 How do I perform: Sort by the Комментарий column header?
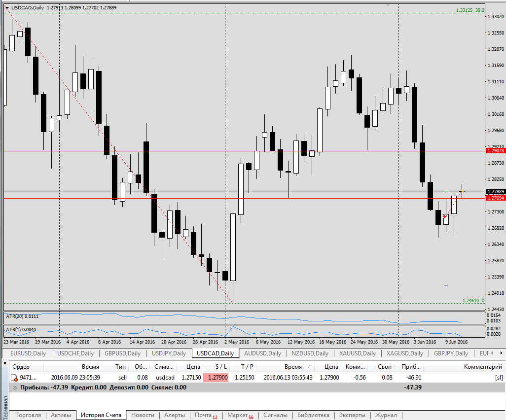click(464, 367)
